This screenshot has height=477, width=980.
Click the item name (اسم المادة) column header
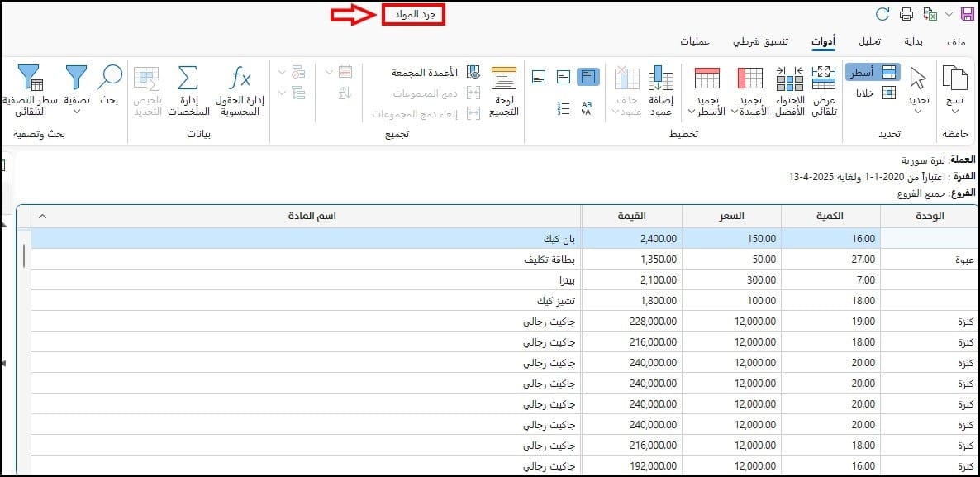(x=307, y=216)
